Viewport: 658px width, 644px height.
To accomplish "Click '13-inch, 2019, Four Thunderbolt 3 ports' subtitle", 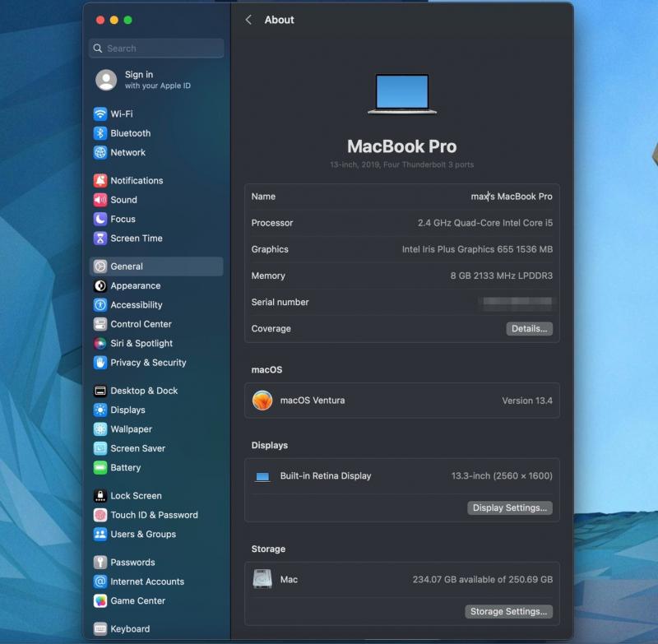I will (x=401, y=164).
